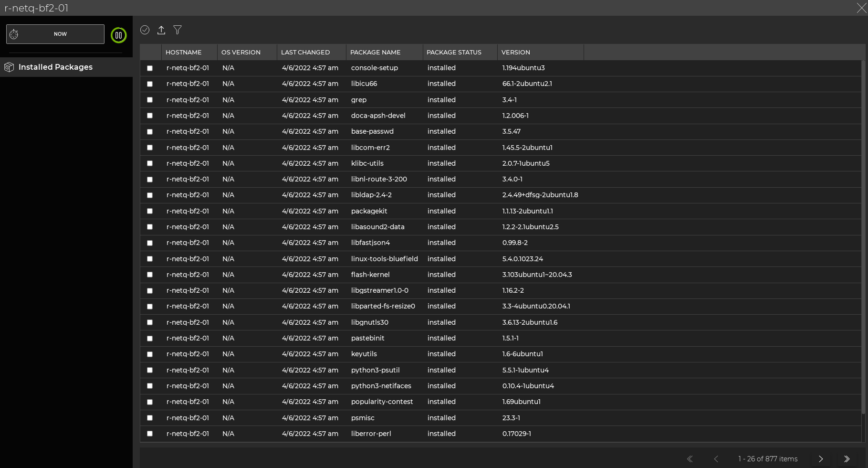
Task: Sort by PACKAGE NAME column header
Action: pyautogui.click(x=375, y=53)
